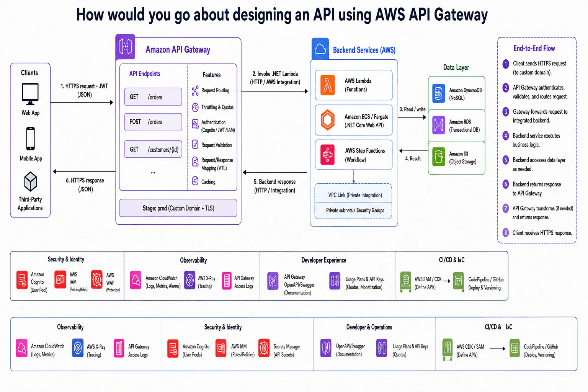
Task: Click the 'Client receives HTTPS response' step text
Action: (x=542, y=233)
